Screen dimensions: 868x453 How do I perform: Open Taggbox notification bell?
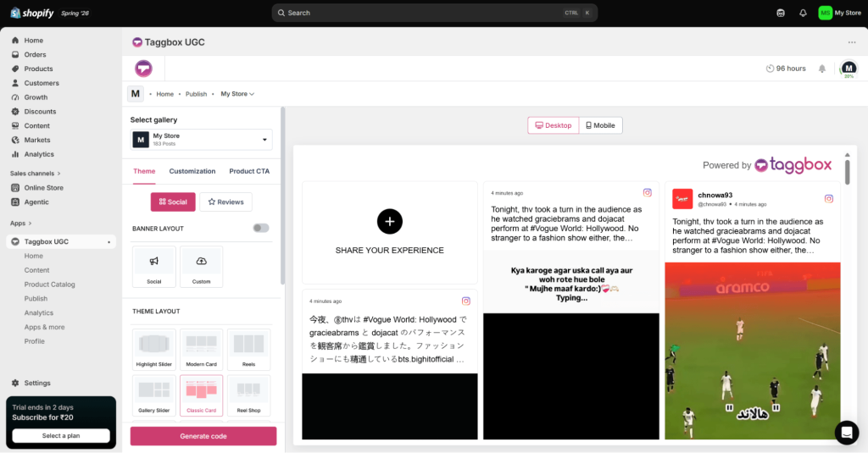(x=822, y=69)
